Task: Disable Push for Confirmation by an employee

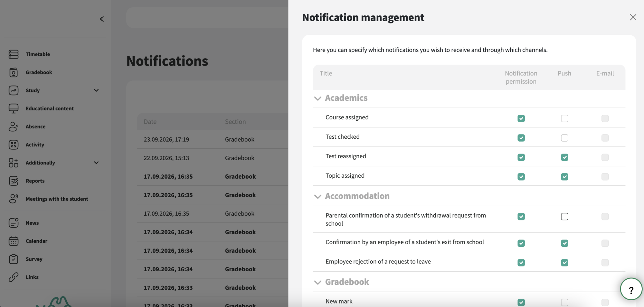Action: point(564,243)
